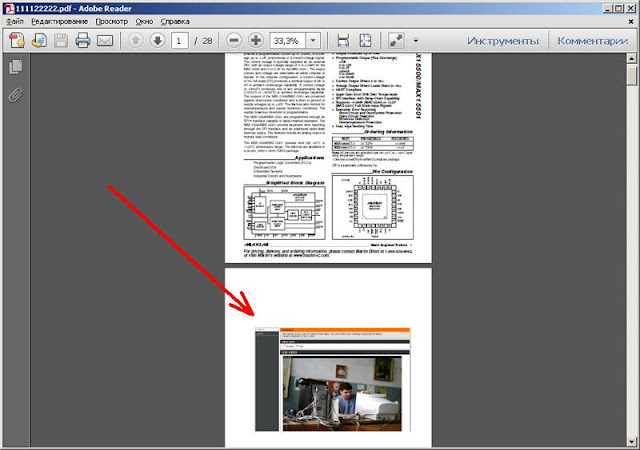The height and width of the screenshot is (450, 640).
Task: Click the Simplified Block Diagram figure
Action: click(x=284, y=212)
